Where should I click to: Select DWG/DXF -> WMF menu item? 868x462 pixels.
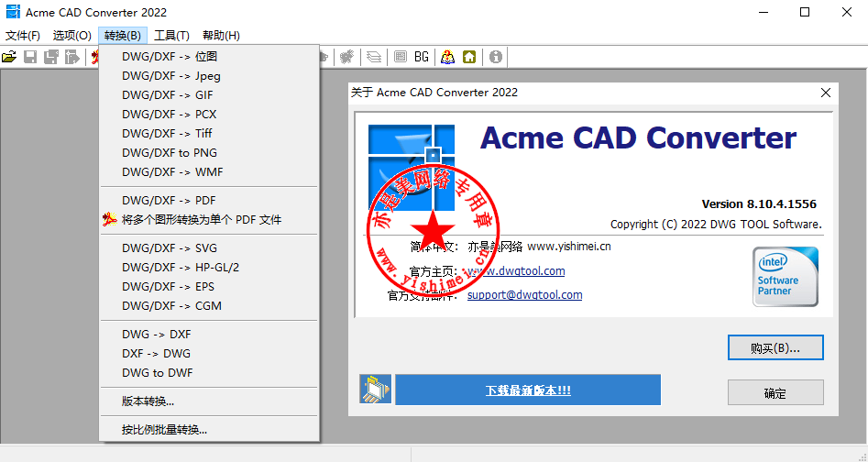[209, 172]
